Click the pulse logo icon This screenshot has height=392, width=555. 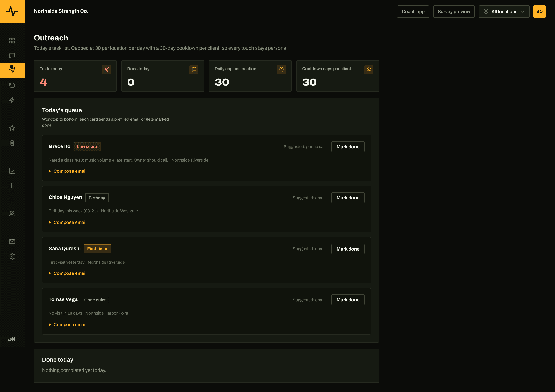pyautogui.click(x=12, y=11)
